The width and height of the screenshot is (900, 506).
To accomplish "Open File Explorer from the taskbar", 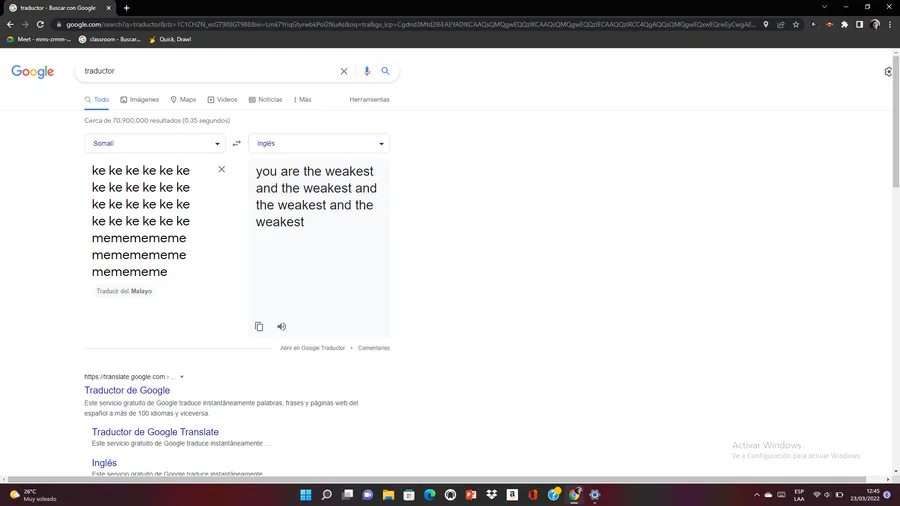I will [x=389, y=495].
